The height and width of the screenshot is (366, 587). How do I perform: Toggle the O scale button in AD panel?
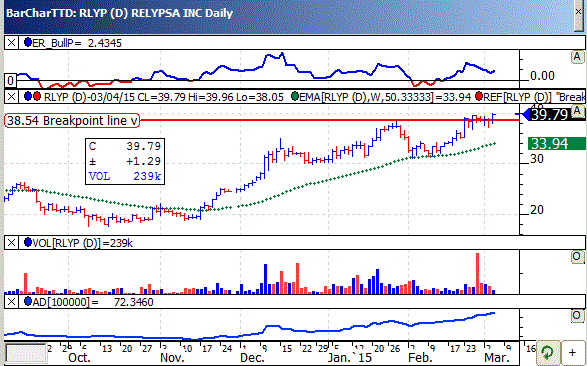point(577,316)
